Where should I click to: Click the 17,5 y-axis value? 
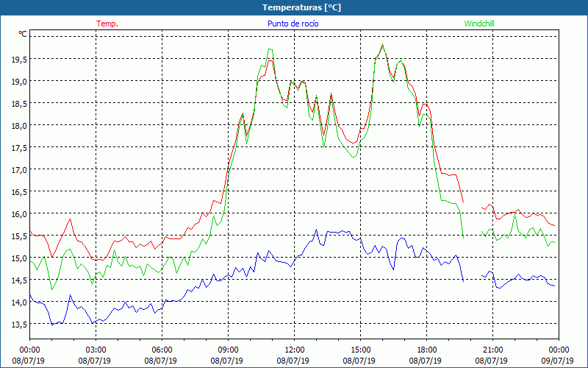click(19, 148)
